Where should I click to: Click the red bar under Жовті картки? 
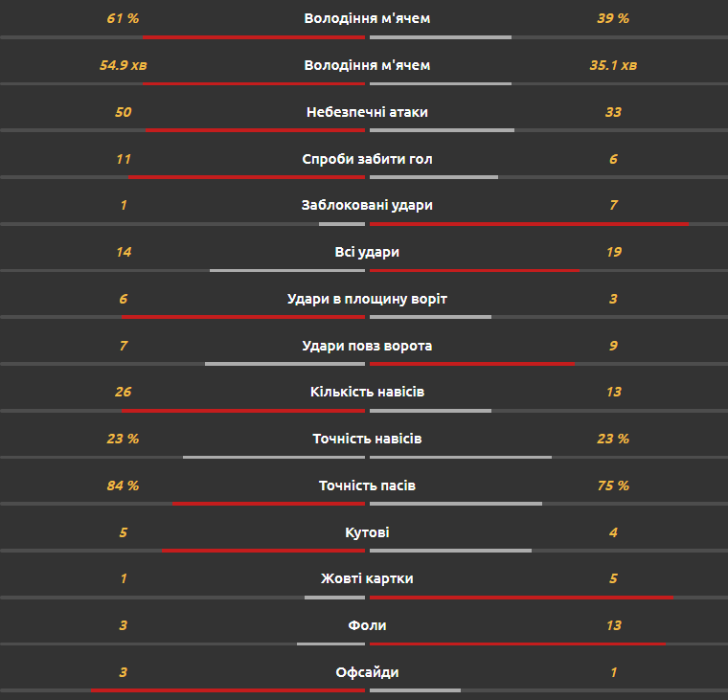(x=521, y=598)
